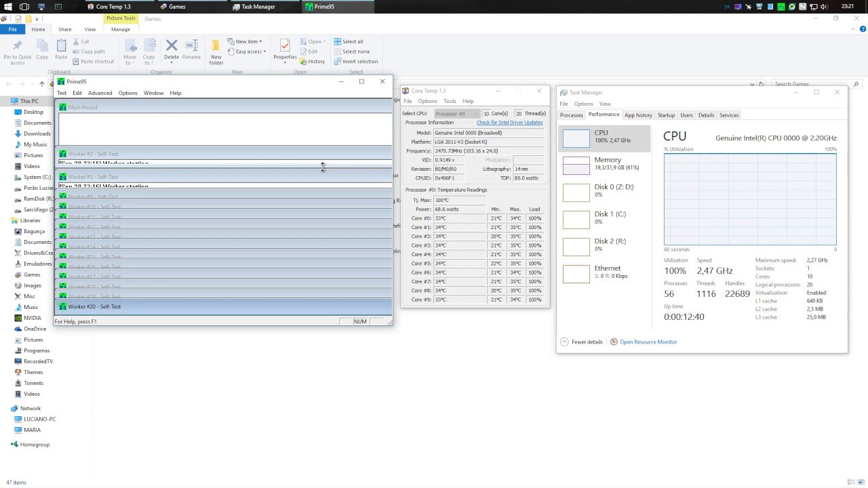Screen dimensions: 868x488
Task: Open the Select CPU dropdown in Core Temp
Action: coord(456,114)
